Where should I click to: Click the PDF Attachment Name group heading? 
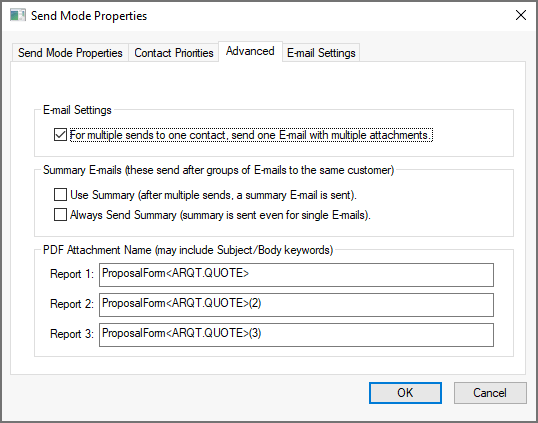(188, 250)
